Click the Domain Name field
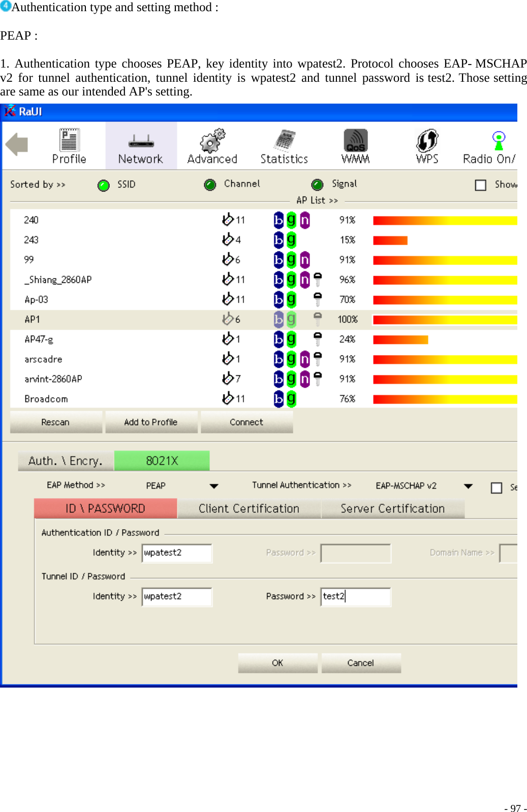 [x=508, y=553]
